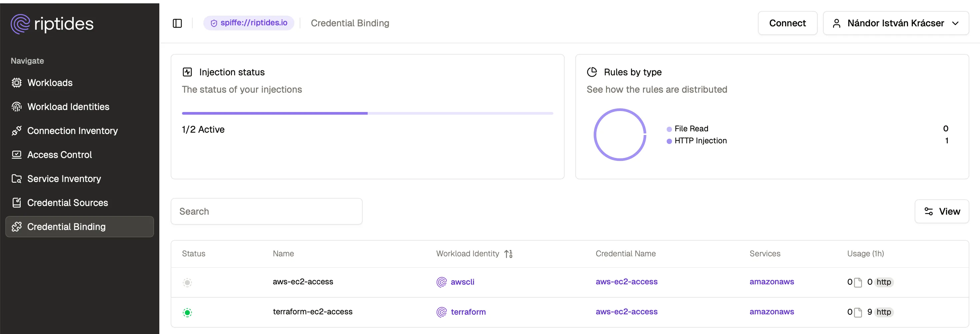Open the Workloads section from sidebar
The image size is (980, 334).
(50, 83)
